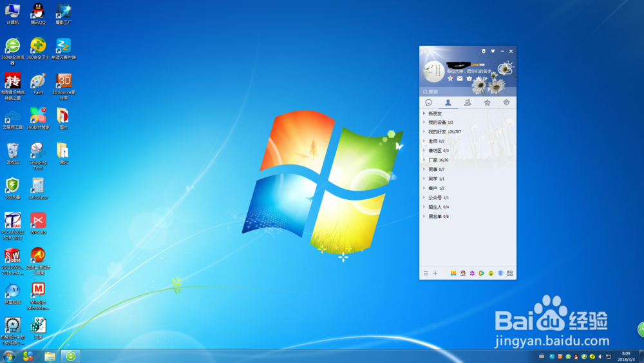Click the QQ browser globe icon in bottom bar

[x=491, y=273]
